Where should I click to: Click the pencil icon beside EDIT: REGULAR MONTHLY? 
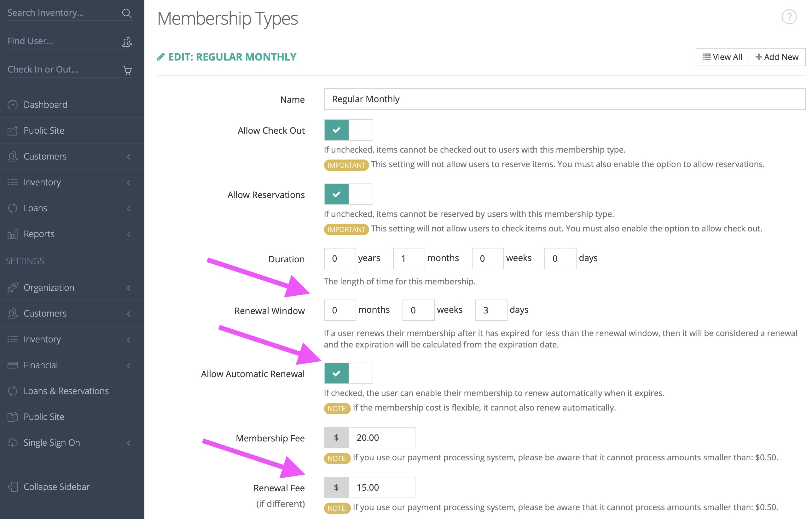[161, 57]
